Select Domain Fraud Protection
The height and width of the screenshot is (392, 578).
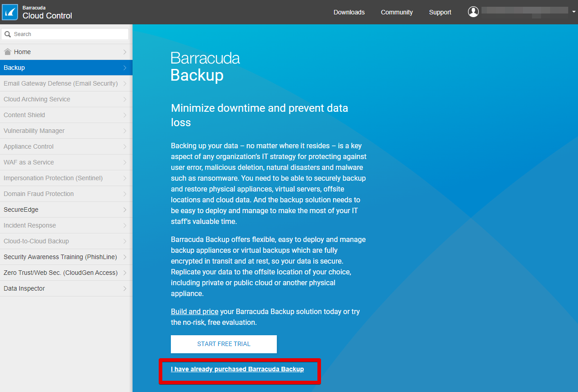(66, 194)
